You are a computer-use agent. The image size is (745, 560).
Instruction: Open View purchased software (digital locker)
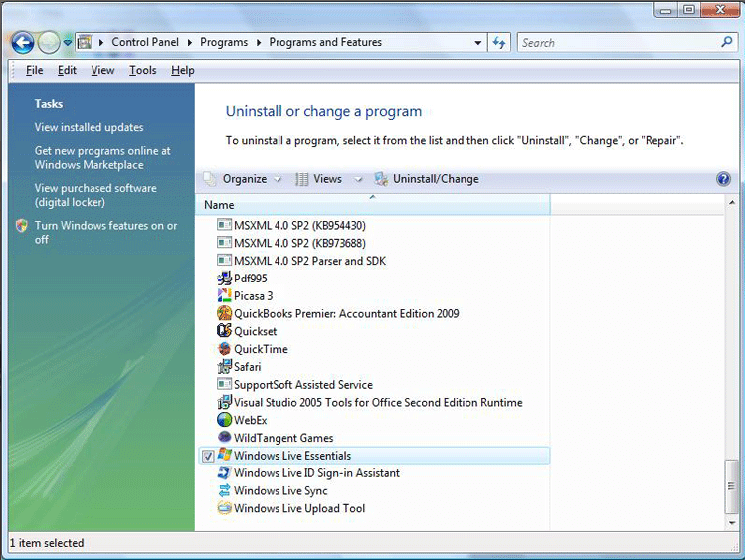[95, 195]
